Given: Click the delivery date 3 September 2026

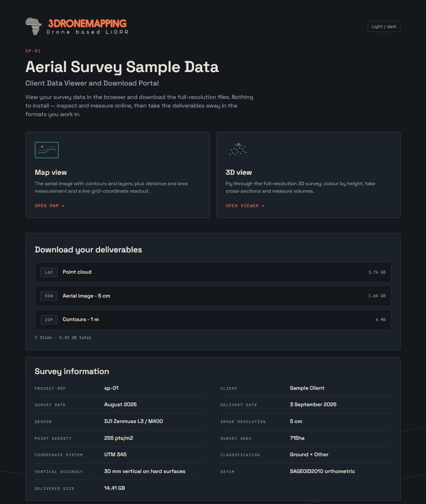Looking at the screenshot, I should click(313, 405).
